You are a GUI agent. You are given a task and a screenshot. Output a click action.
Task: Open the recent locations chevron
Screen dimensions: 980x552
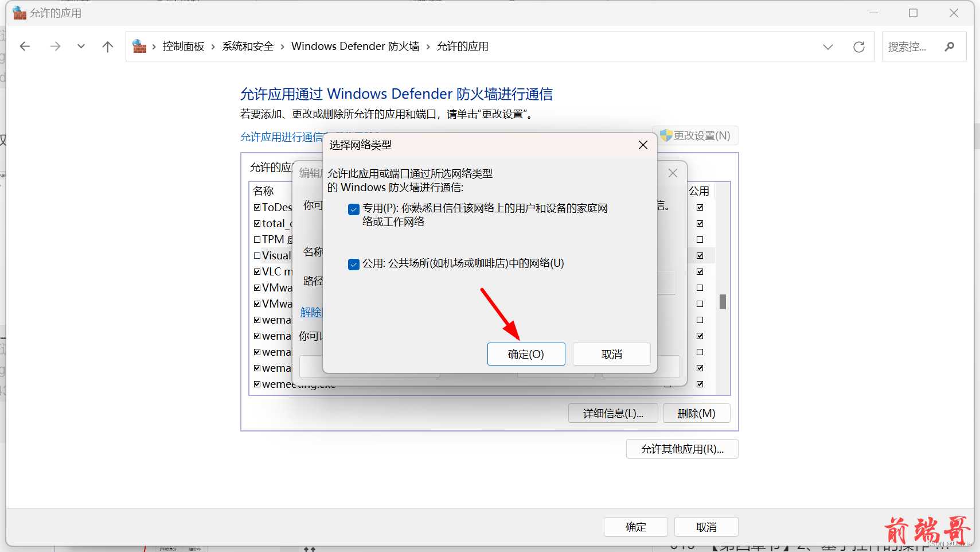[x=81, y=46]
